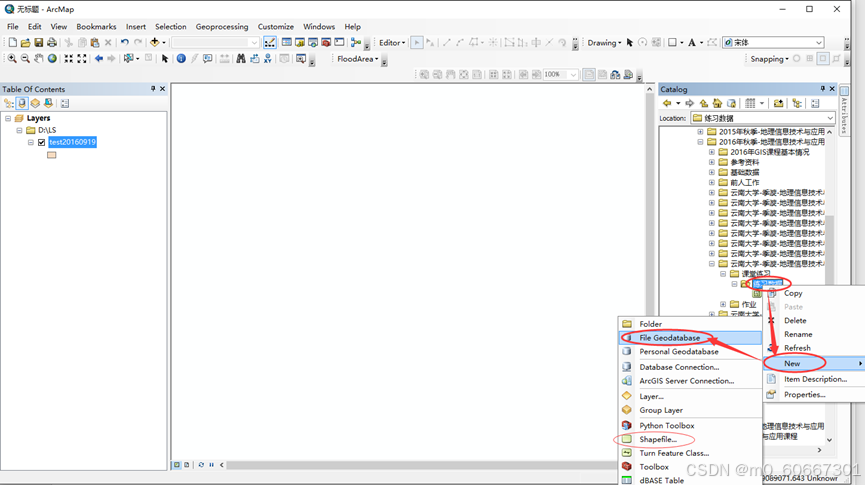The width and height of the screenshot is (865, 485).
Task: Open the Editor dropdown menu
Action: coord(392,42)
